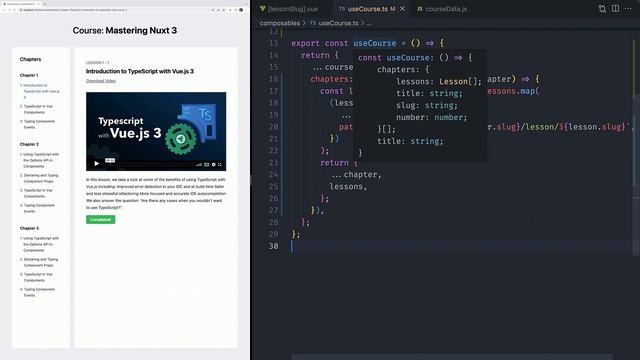640x360 pixels.
Task: Click the Chapter 2 heading
Action: tap(29, 144)
